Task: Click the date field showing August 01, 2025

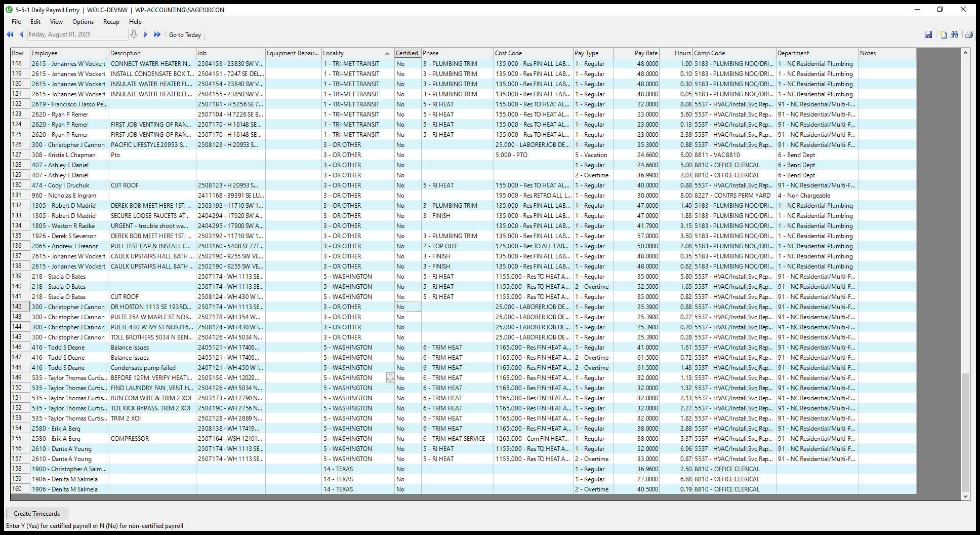Action: click(77, 34)
